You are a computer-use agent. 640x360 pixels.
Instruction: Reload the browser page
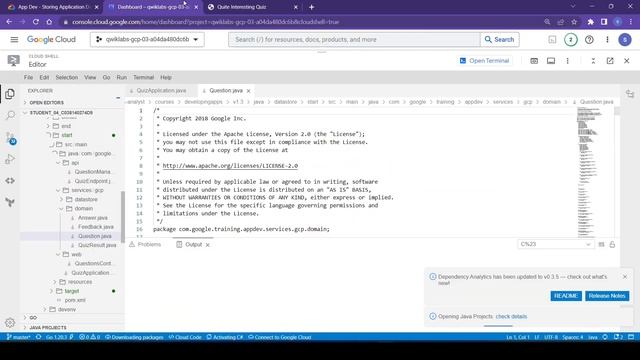click(36, 22)
